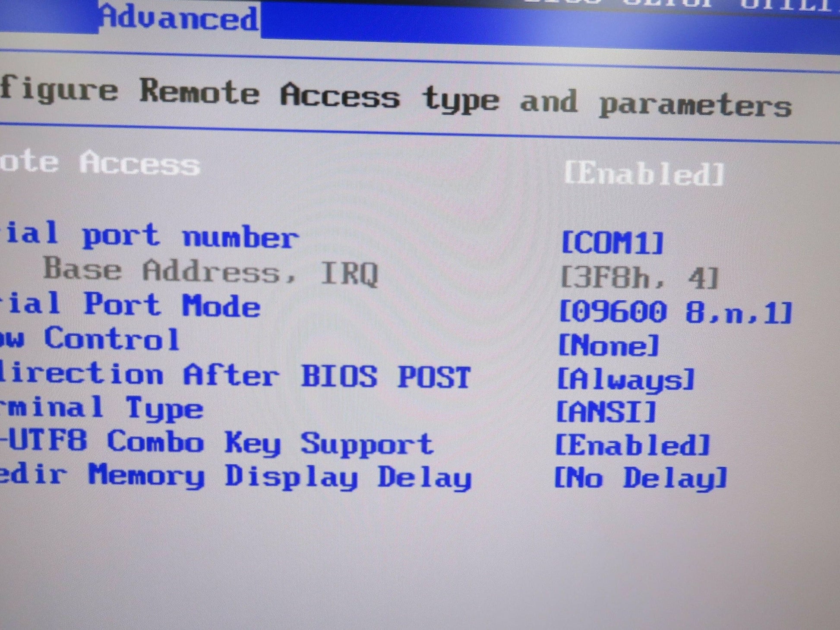
Task: Open the ANSI terminal type dropdown
Action: (606, 412)
